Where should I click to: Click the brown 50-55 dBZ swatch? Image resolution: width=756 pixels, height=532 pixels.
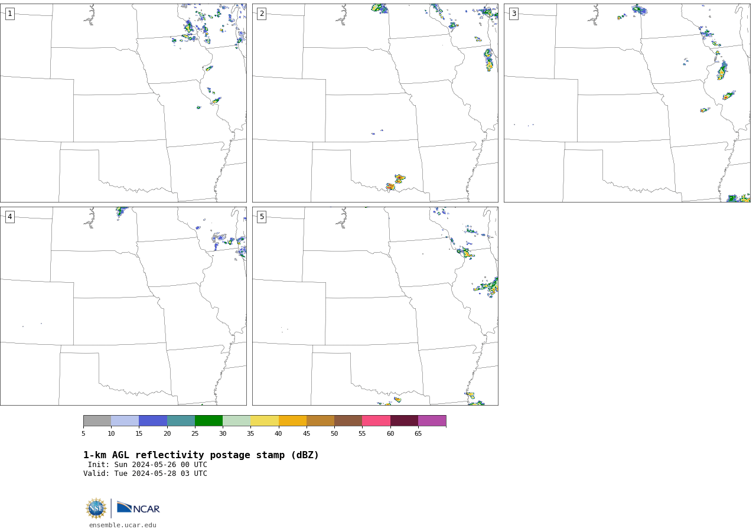pyautogui.click(x=348, y=421)
